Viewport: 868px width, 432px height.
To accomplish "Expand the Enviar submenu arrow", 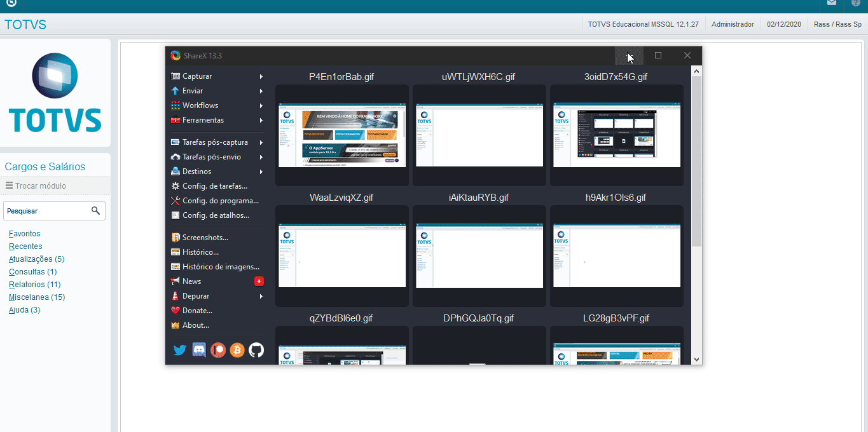I will pyautogui.click(x=261, y=91).
